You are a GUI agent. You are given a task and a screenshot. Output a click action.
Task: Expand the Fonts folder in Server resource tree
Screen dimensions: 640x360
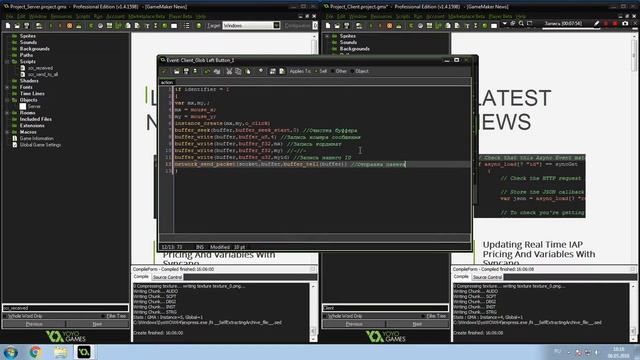[x=7, y=87]
